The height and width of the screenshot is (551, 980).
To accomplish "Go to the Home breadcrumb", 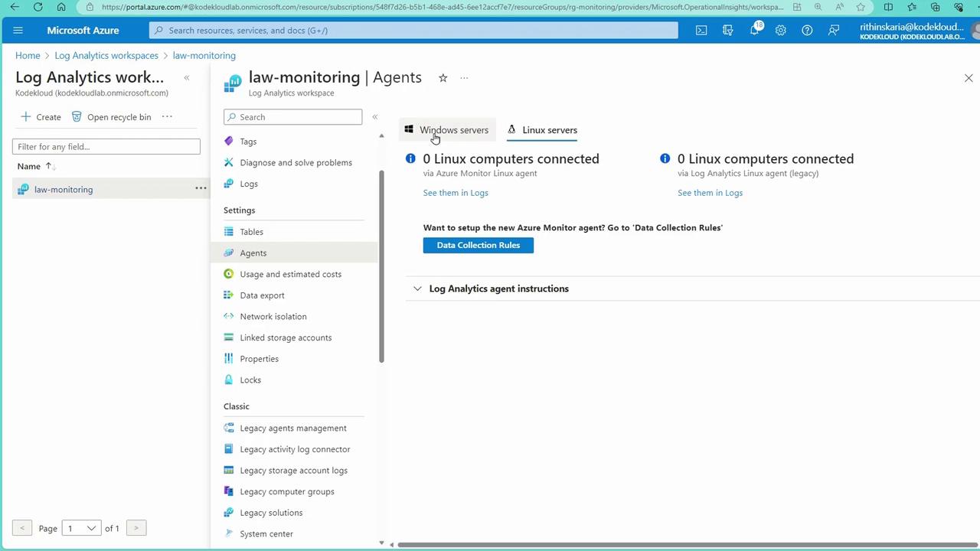I will click(x=28, y=56).
